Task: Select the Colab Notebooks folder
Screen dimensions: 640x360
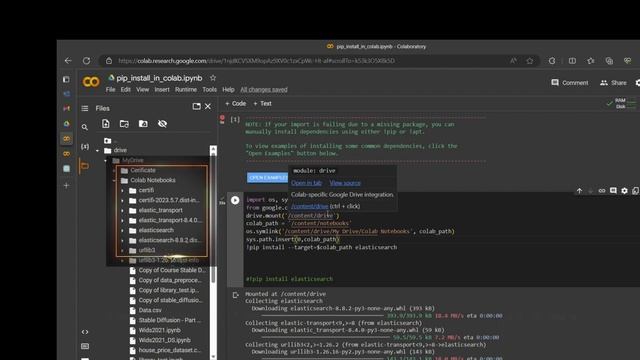Action: pyautogui.click(x=153, y=180)
